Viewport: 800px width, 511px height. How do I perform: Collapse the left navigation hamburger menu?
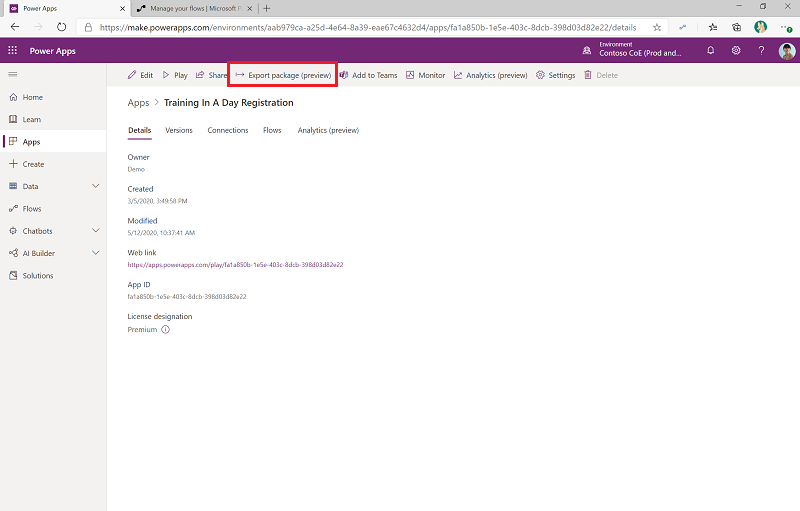point(13,74)
